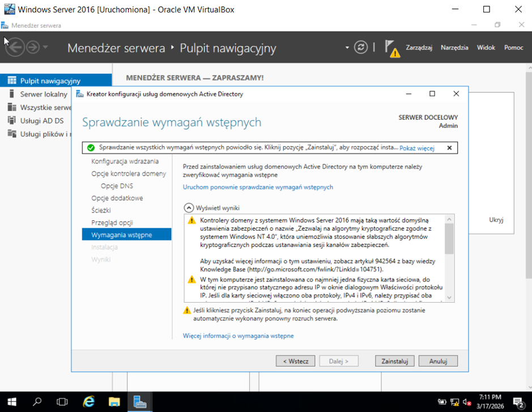Image resolution: width=532 pixels, height=412 pixels.
Task: Select the Serwer lokalny sidebar icon
Action: tap(11, 94)
